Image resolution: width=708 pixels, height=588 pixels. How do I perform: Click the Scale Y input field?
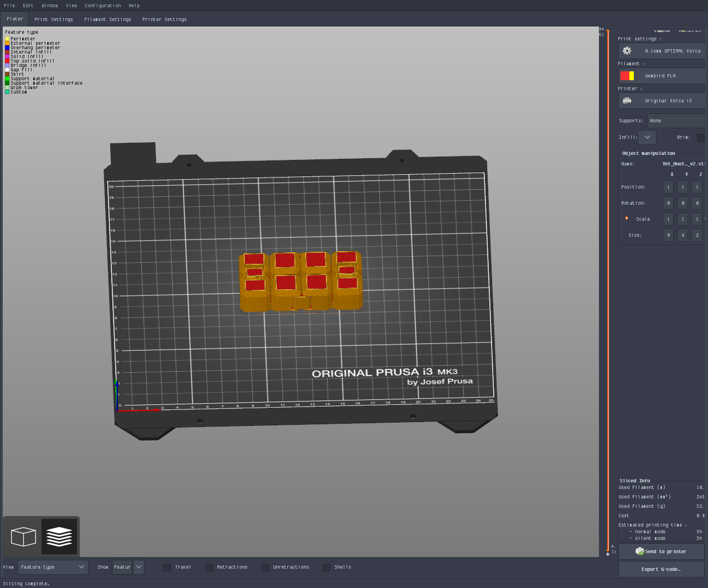point(683,219)
